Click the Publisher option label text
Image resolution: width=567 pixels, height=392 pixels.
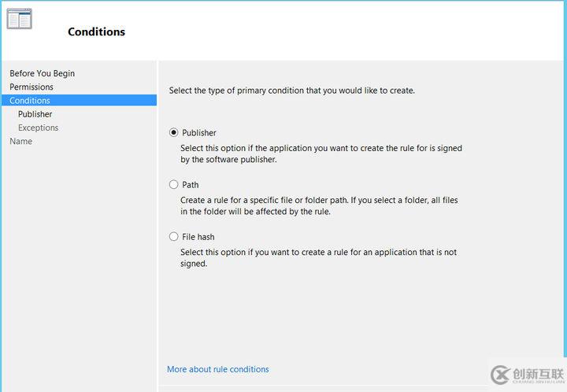tap(199, 133)
